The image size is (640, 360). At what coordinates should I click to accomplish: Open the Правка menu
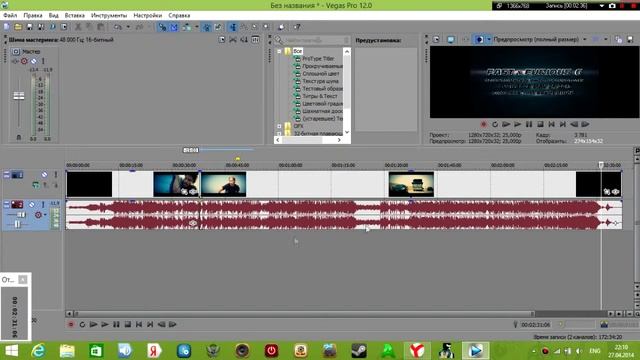pos(33,15)
